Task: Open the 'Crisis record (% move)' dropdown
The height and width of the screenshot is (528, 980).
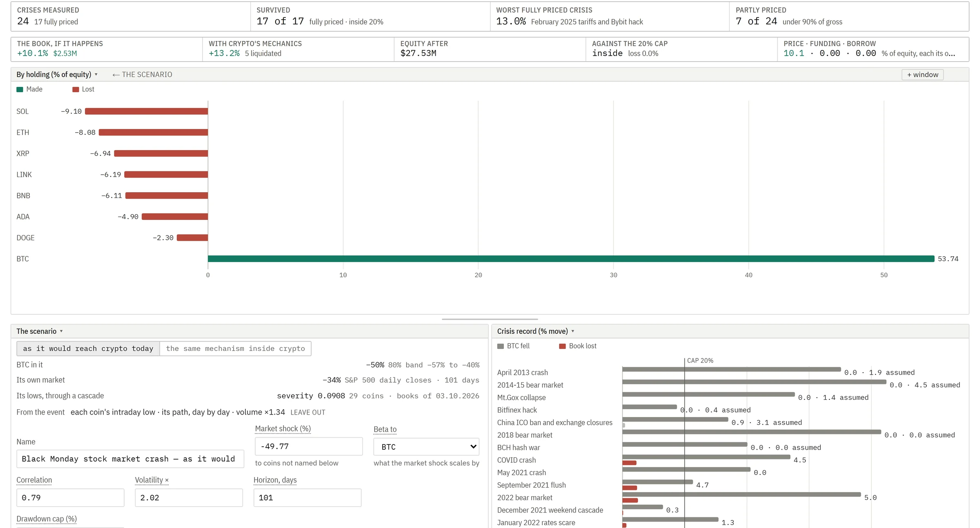Action: coord(535,331)
